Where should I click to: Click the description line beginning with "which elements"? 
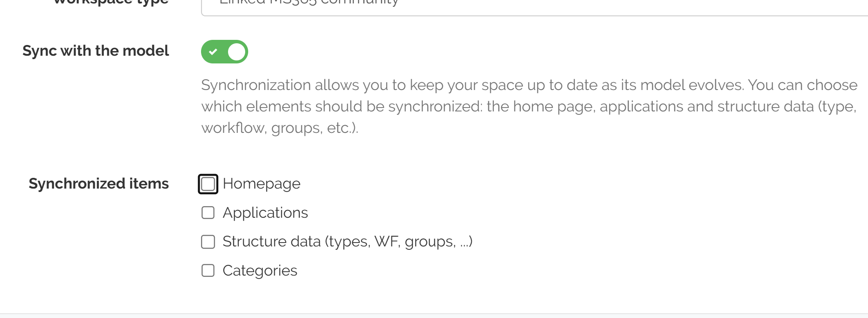[x=529, y=107]
